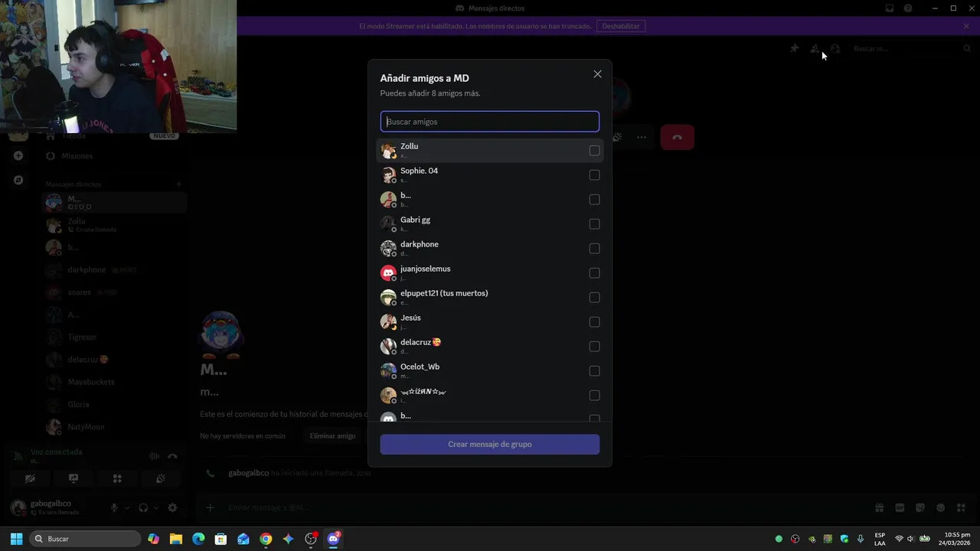Open soundboard in voice panel
Viewport: 980px width, 551px height.
coord(161,478)
